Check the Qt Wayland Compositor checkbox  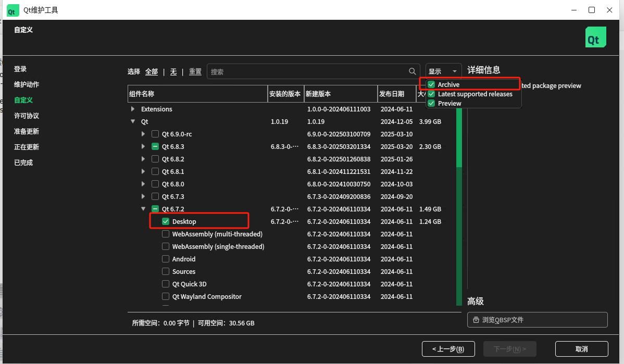[x=166, y=296]
